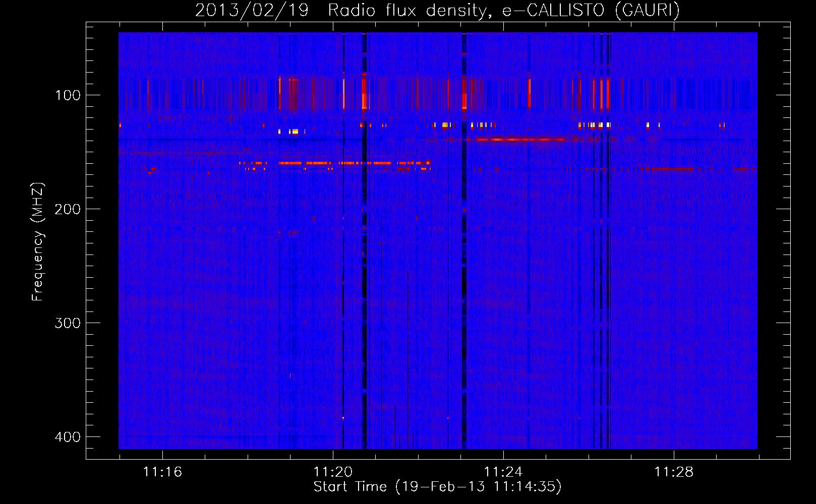Viewport: 816px width, 504px height.
Task: Select the '200' frequency axis label
Action: [x=68, y=209]
